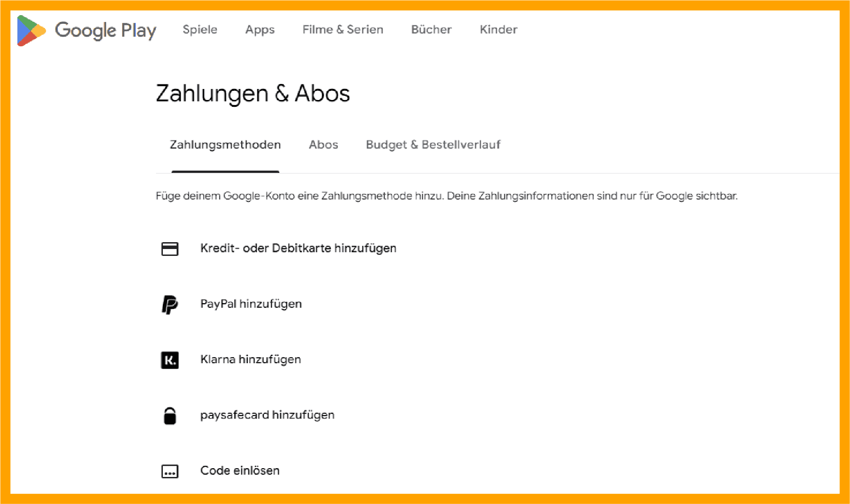Open the Apps section
850x504 pixels.
coord(260,30)
